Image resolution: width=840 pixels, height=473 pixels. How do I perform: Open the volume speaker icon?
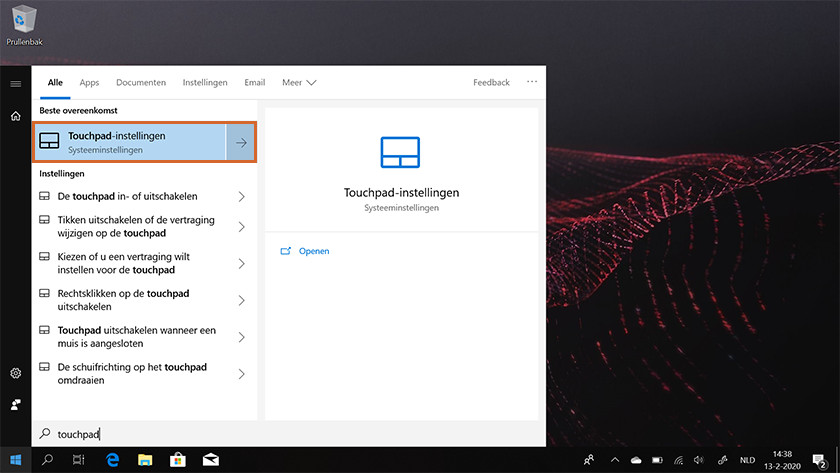click(699, 460)
